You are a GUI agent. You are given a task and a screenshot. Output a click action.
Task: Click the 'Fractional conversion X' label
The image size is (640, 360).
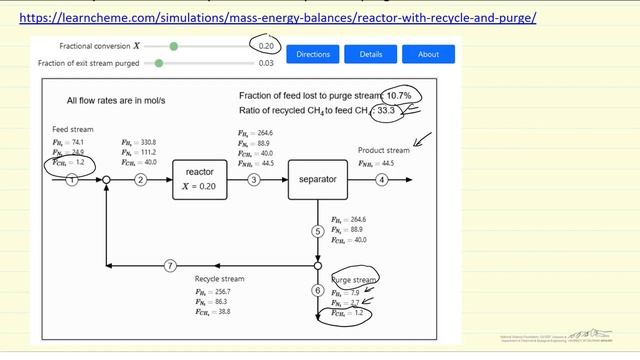[99, 46]
